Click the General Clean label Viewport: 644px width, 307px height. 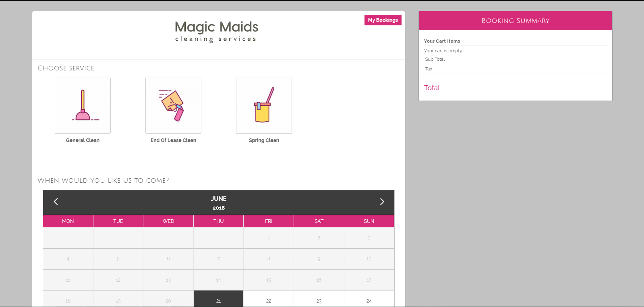point(83,140)
